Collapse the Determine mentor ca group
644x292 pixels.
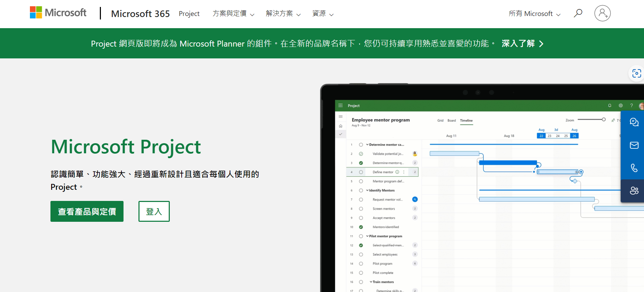pyautogui.click(x=367, y=145)
